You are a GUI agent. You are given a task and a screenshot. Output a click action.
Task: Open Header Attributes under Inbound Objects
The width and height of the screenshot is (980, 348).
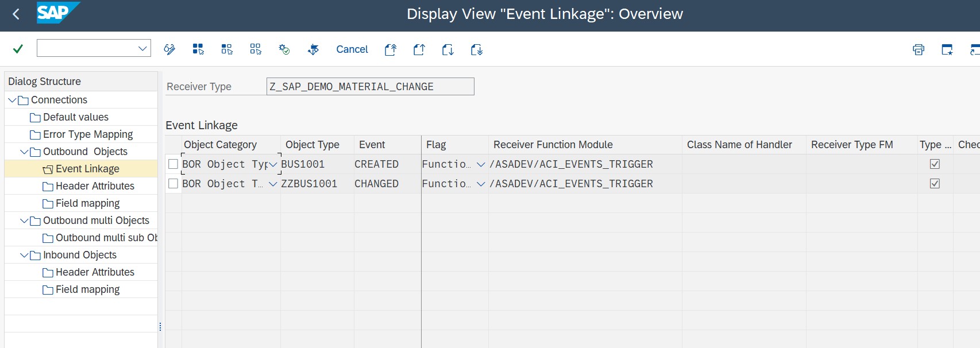[x=88, y=272]
